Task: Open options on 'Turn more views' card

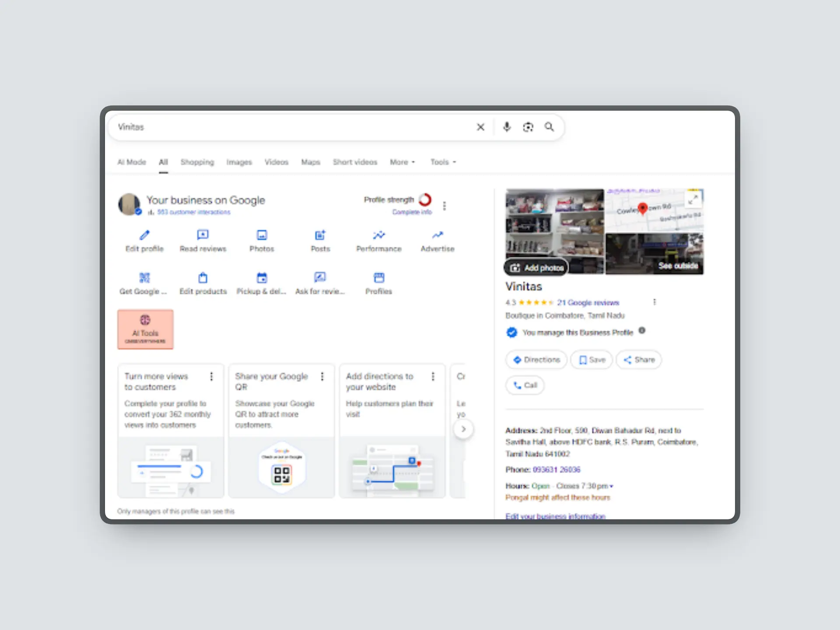Action: click(212, 376)
